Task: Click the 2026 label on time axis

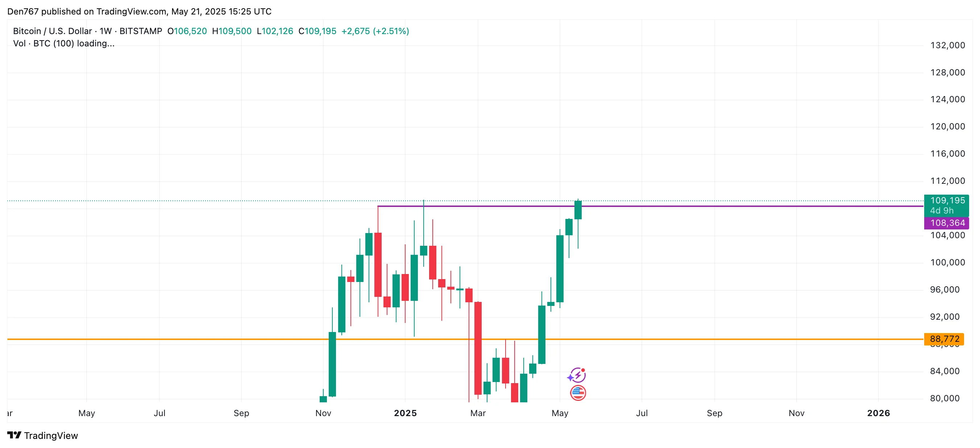Action: tap(878, 413)
